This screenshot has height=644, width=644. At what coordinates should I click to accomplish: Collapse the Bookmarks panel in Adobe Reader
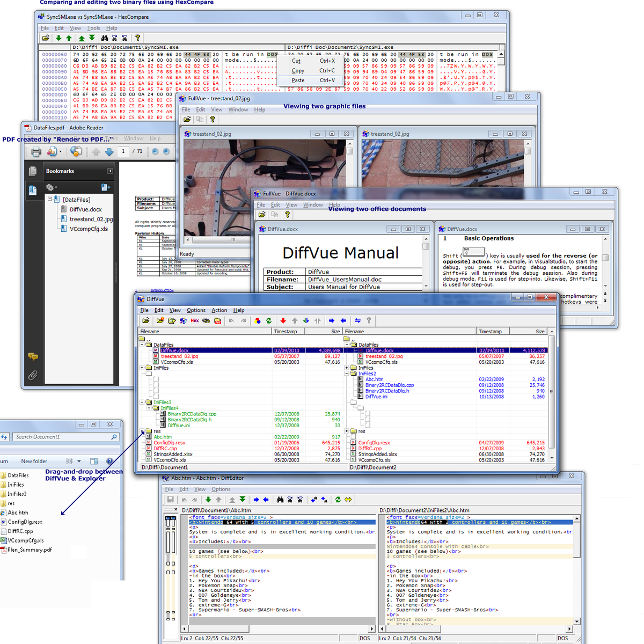110,171
